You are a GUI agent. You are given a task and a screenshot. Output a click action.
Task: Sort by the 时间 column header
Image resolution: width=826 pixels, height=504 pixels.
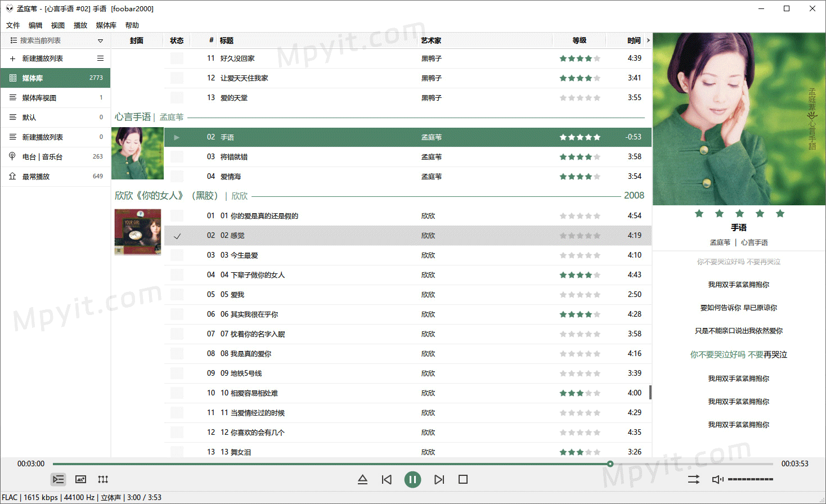pos(625,40)
